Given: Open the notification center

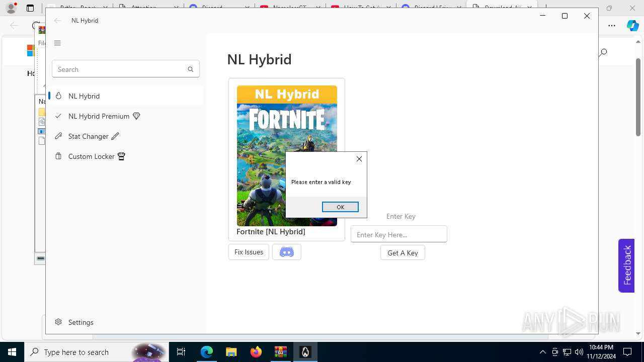Looking at the screenshot, I should pos(628,352).
